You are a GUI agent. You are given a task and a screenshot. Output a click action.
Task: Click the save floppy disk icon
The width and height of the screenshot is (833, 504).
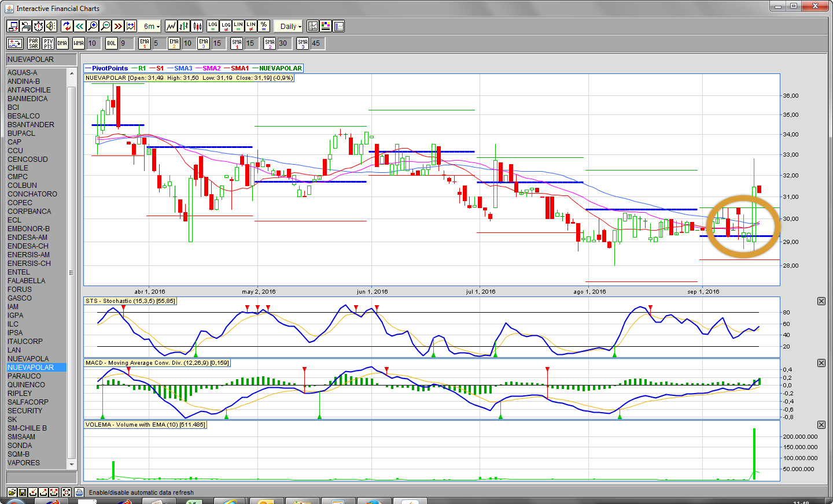pos(23,492)
